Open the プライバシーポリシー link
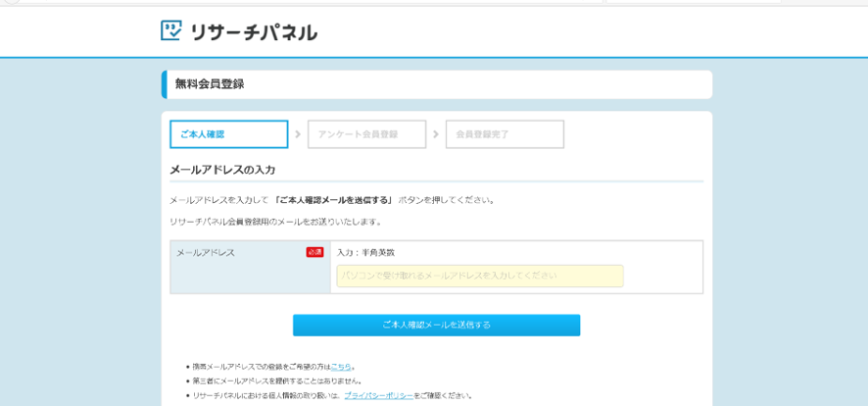Image resolution: width=868 pixels, height=406 pixels. (378, 395)
